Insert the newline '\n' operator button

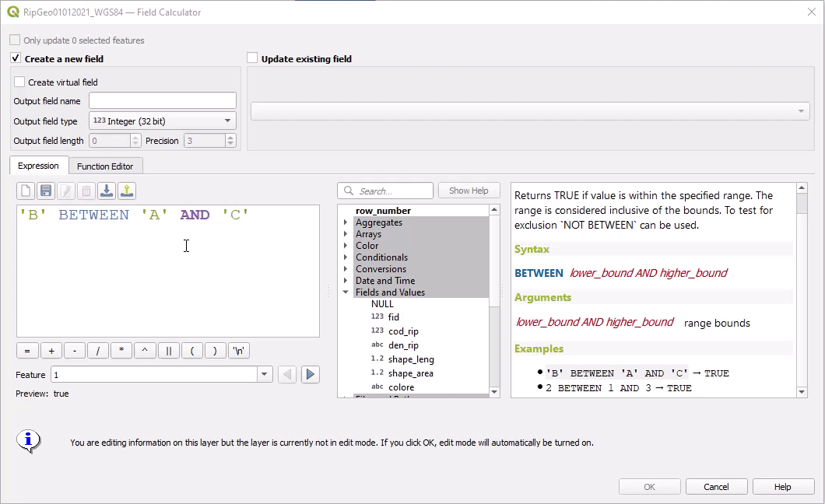(x=239, y=350)
